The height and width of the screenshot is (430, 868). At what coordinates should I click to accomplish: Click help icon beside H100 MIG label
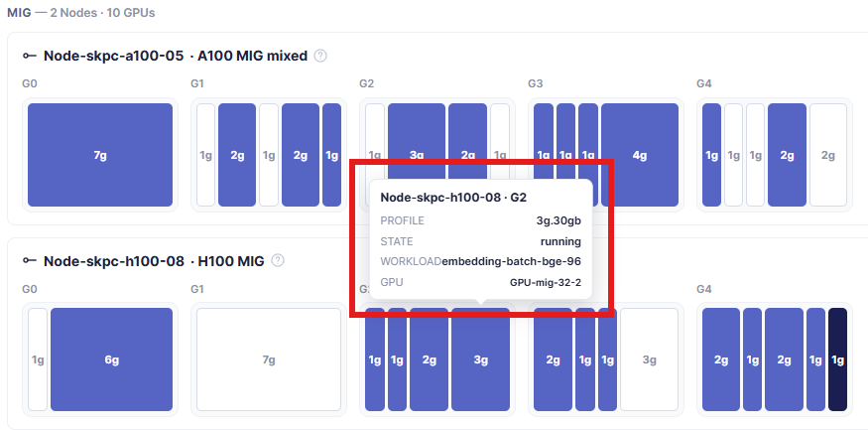[x=278, y=260]
